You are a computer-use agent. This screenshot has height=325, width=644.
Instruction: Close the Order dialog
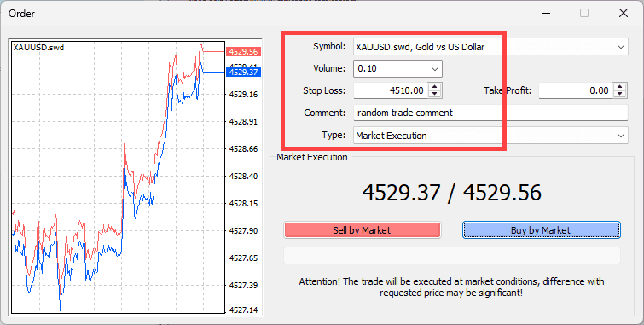pos(623,13)
